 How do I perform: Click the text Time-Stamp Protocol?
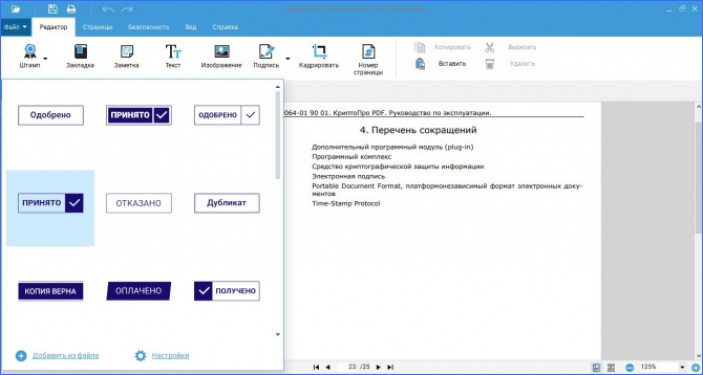pos(346,204)
